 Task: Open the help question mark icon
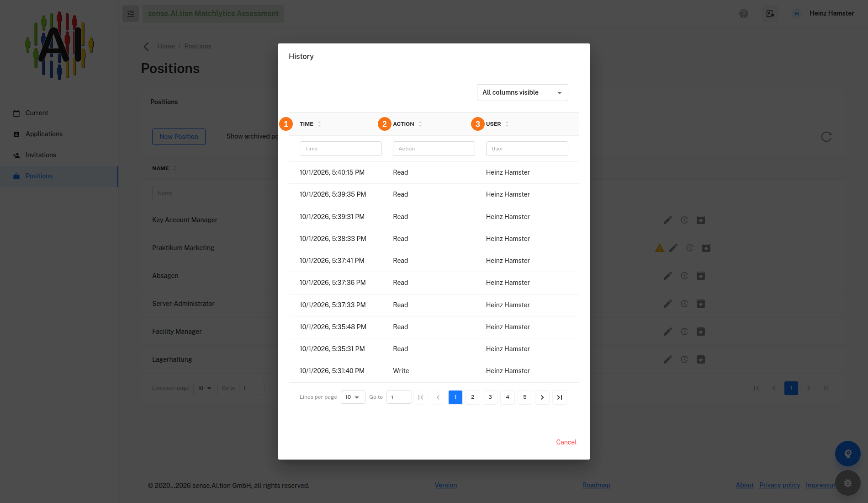744,14
